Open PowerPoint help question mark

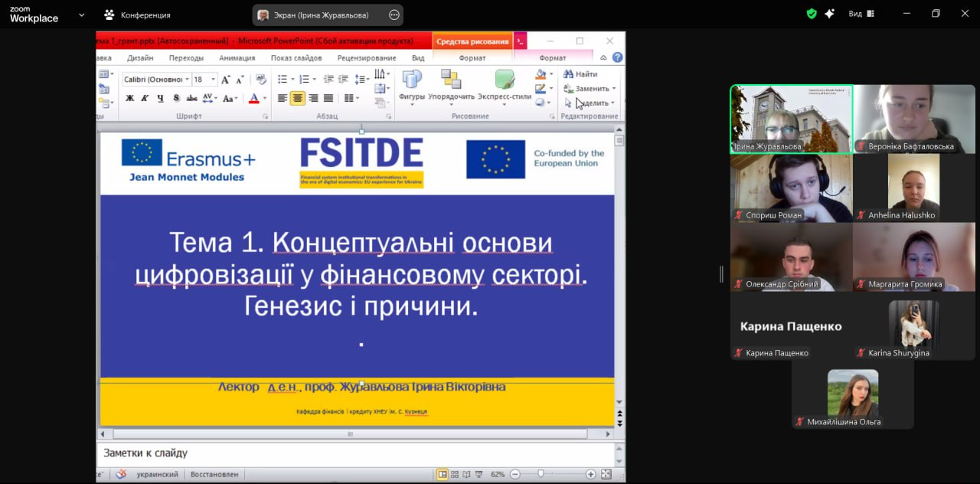[617, 57]
